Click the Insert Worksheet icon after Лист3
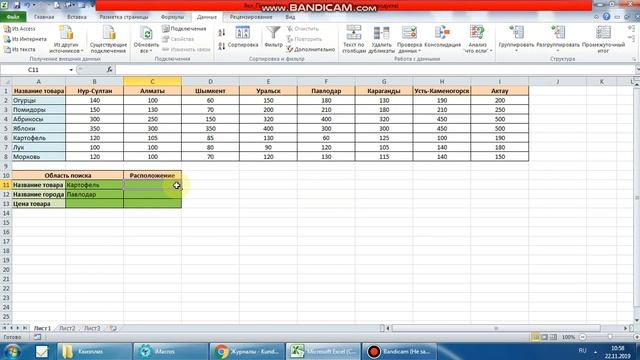640x360 pixels. [x=113, y=328]
